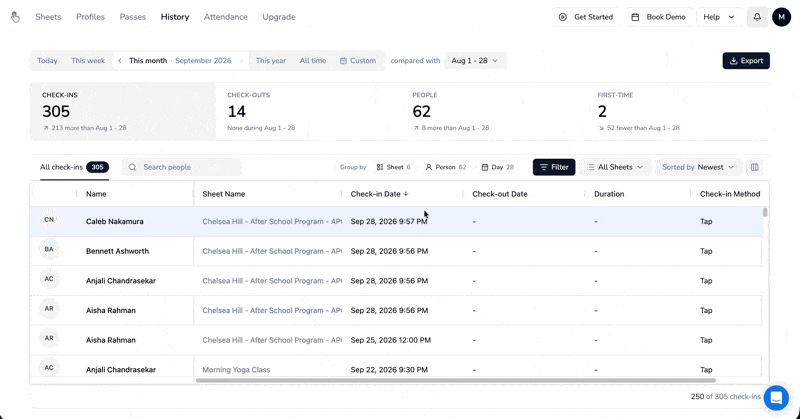Select the History tab
Screen dimensions: 800x419
[x=175, y=17]
